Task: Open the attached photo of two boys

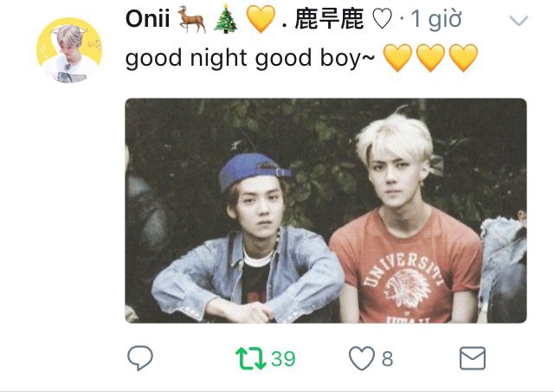Action: (325, 210)
